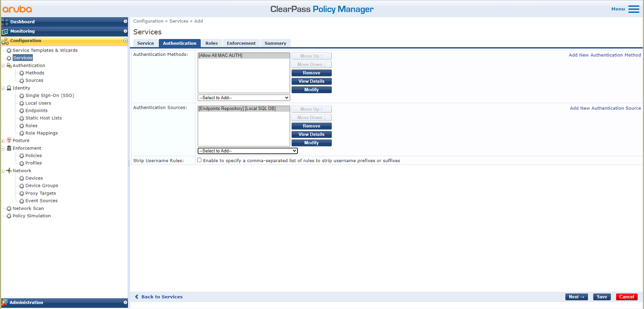Click the gear icon beside Devices
The image size is (644, 309).
coord(22,178)
